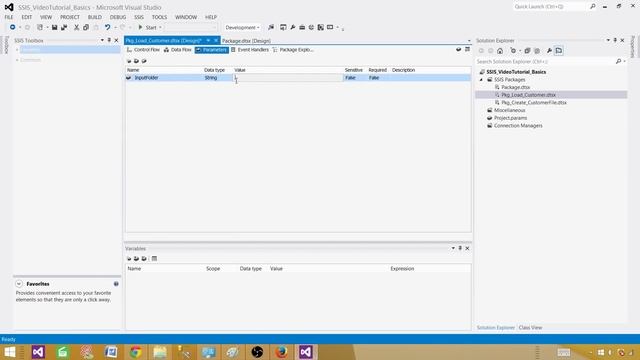Click the Start debugging button

[147, 27]
